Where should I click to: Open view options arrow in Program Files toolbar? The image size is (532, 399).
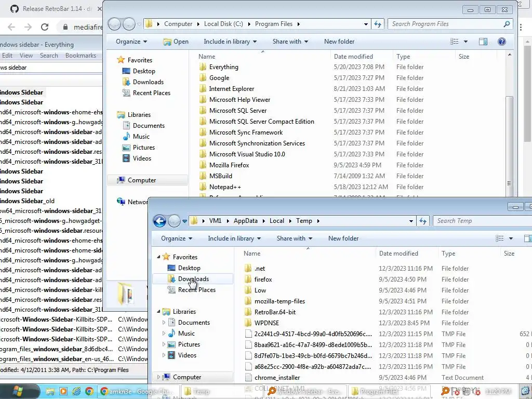[x=465, y=42]
